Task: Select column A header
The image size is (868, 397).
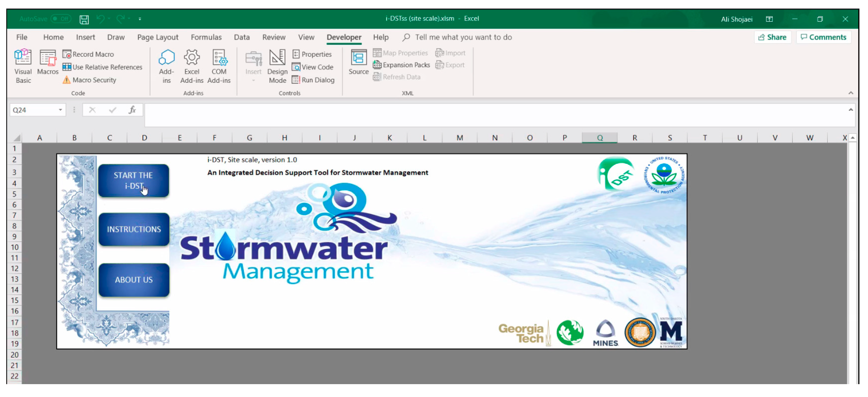Action: (39, 138)
